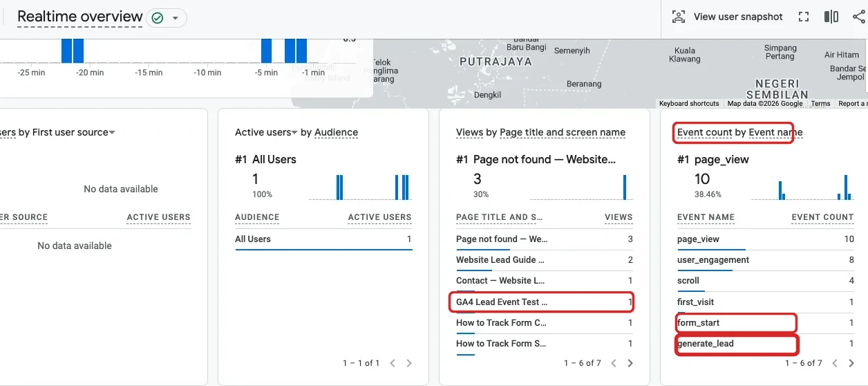Click the PAGE TITLE AND S... column header

coord(499,217)
